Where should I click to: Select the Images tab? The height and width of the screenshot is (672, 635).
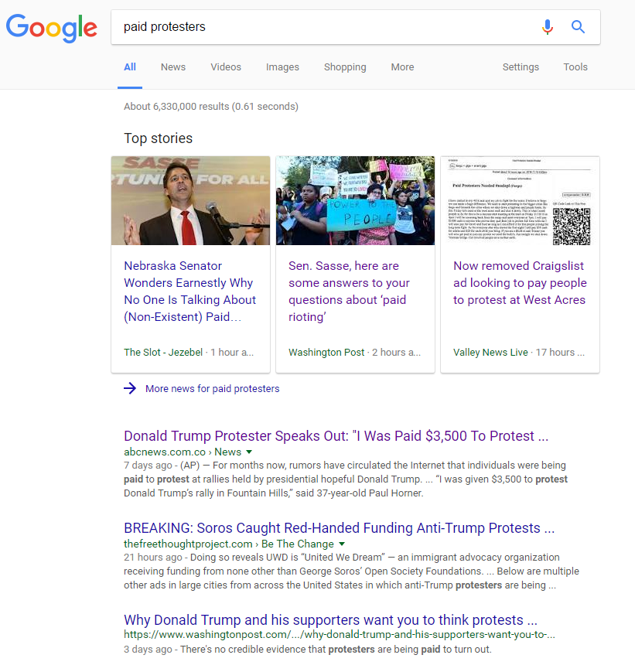point(282,67)
